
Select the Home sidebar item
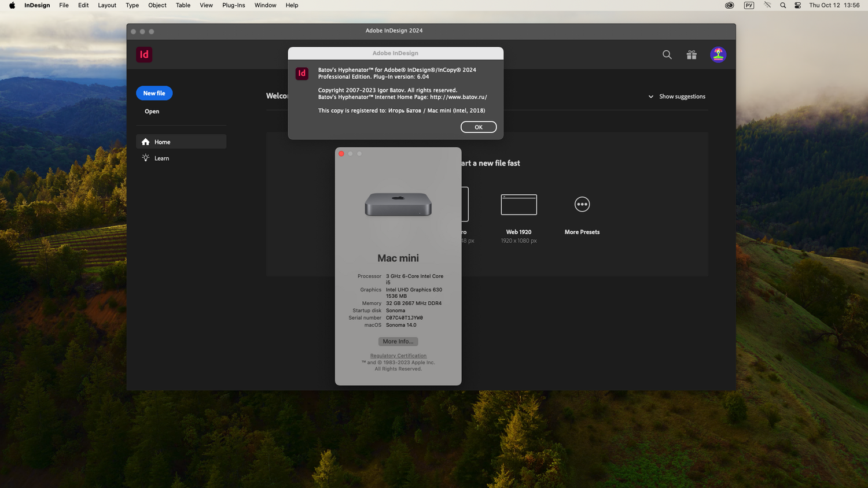click(x=181, y=142)
